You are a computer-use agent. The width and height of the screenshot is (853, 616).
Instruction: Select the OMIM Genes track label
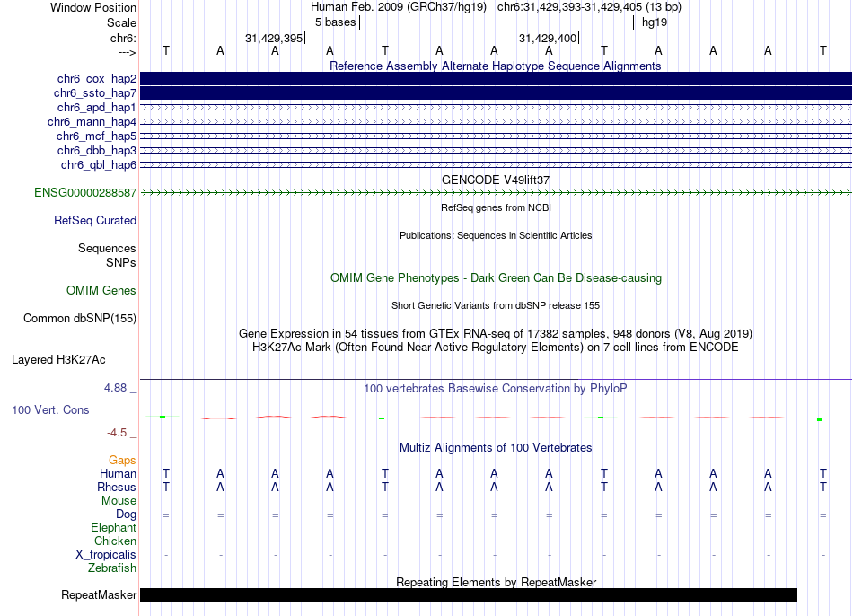tap(101, 291)
